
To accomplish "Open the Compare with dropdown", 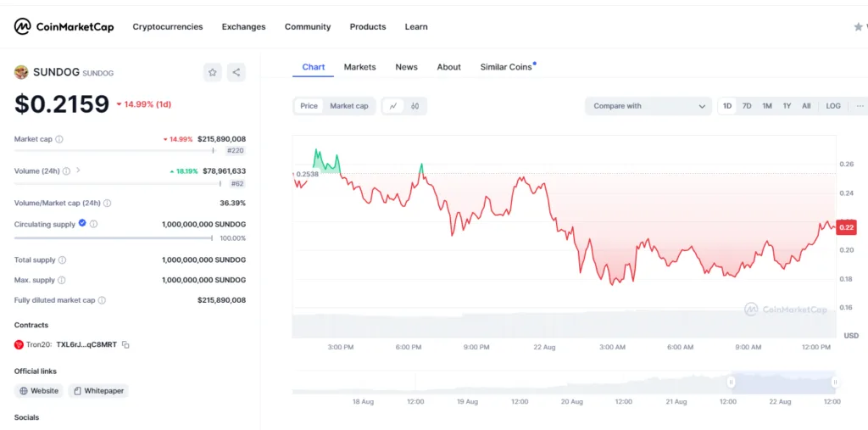I will pyautogui.click(x=648, y=106).
